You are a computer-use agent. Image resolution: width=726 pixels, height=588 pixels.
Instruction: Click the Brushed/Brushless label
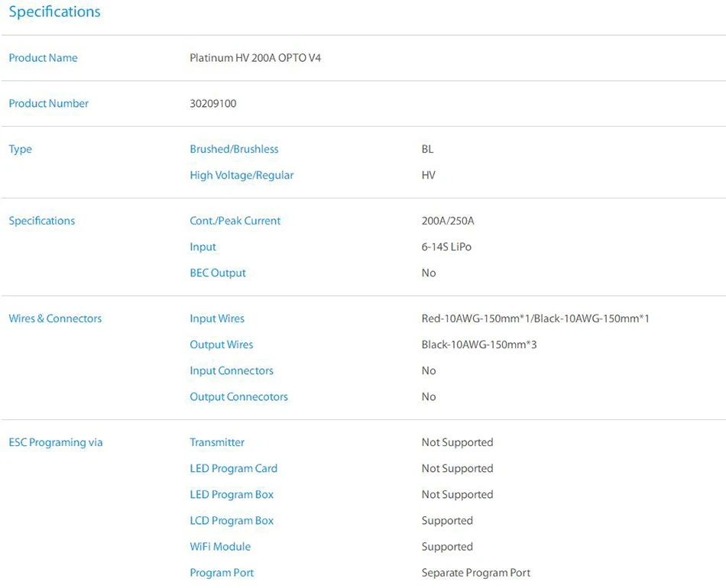pyautogui.click(x=235, y=149)
